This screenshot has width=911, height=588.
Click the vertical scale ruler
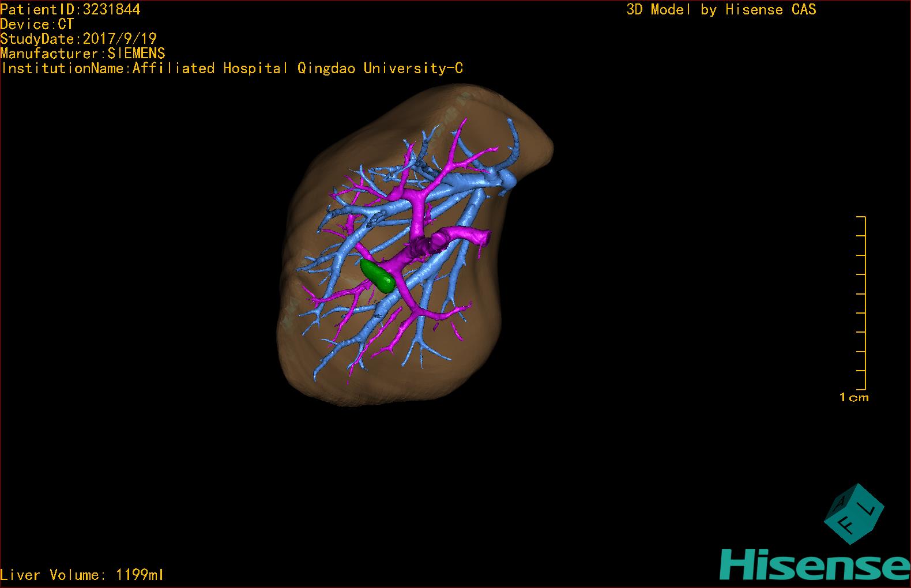point(863,303)
